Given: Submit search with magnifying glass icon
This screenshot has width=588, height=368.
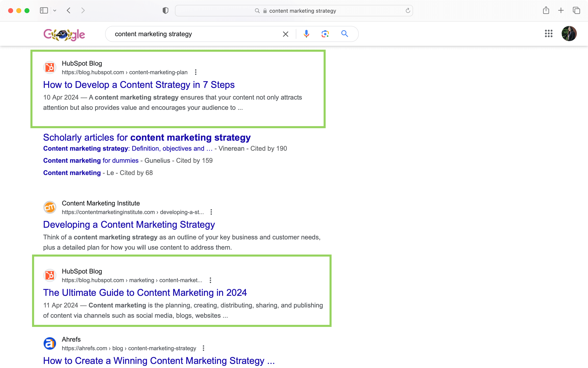Looking at the screenshot, I should (345, 34).
